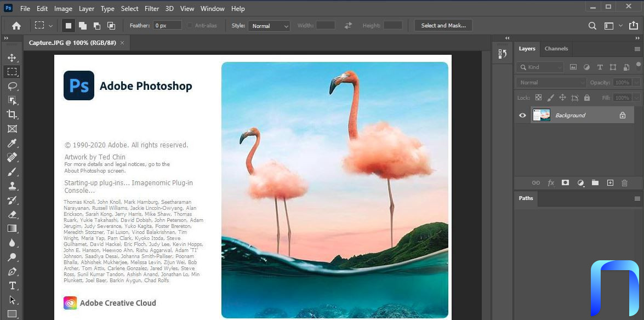Viewport: 644px width, 320px height.
Task: Open the History panel icon
Action: [x=502, y=54]
